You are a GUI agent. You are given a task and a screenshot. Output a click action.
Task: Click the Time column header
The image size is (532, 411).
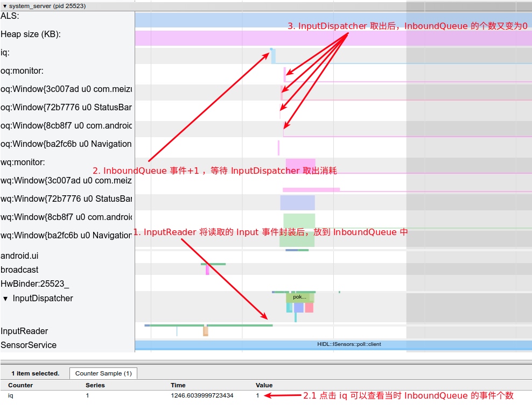(178, 385)
